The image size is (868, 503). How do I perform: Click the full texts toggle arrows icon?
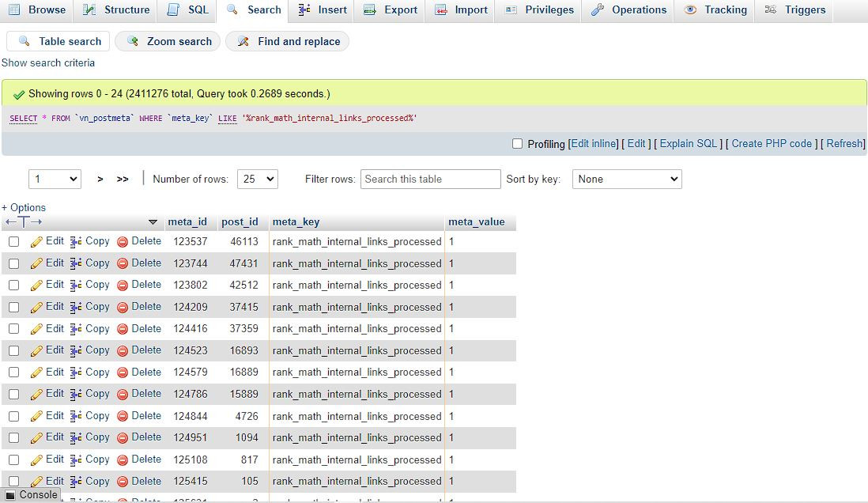[24, 222]
